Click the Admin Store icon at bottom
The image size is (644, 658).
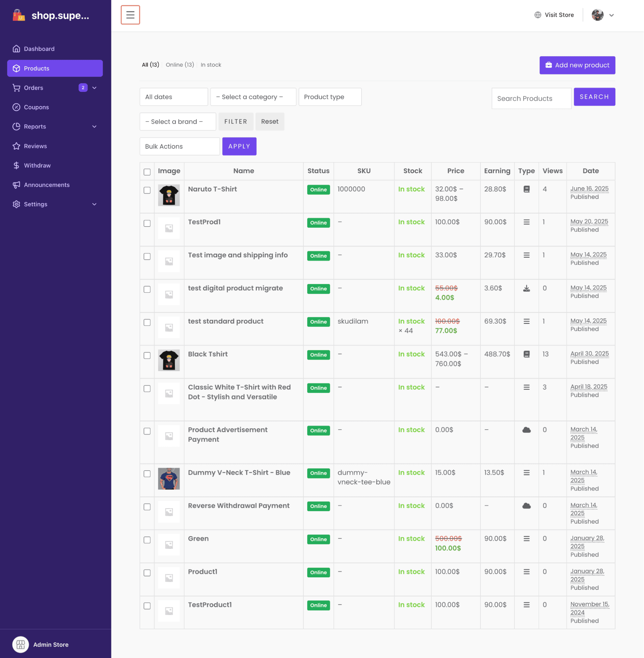click(21, 644)
